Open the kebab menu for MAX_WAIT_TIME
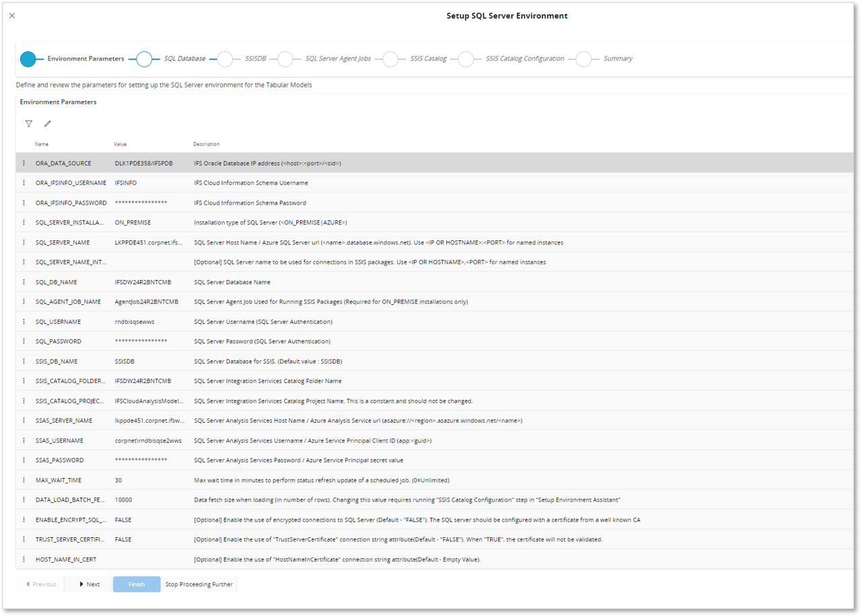 24,479
